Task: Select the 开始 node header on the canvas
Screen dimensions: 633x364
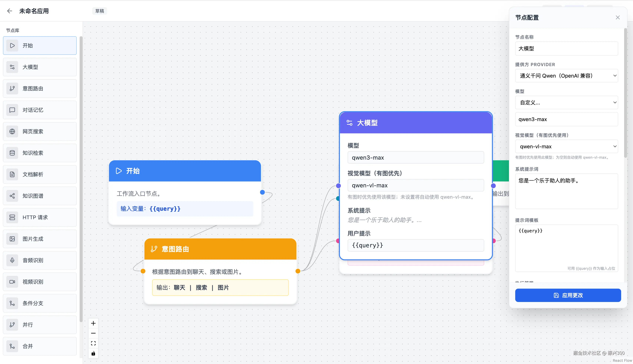Action: (185, 171)
